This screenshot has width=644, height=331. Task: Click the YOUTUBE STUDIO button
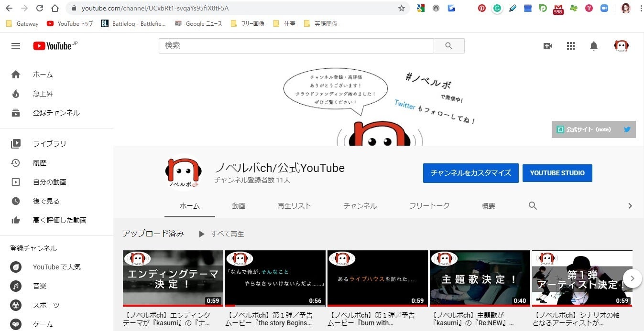pyautogui.click(x=557, y=173)
